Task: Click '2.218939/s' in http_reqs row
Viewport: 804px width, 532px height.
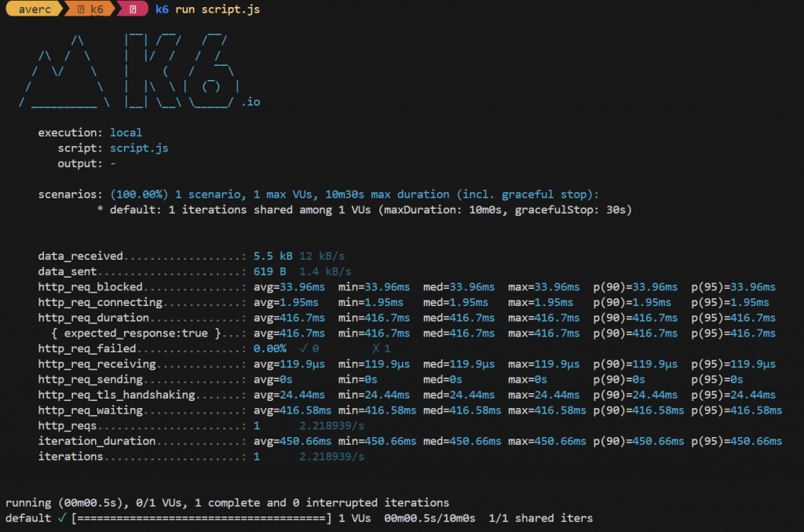Action: click(332, 425)
